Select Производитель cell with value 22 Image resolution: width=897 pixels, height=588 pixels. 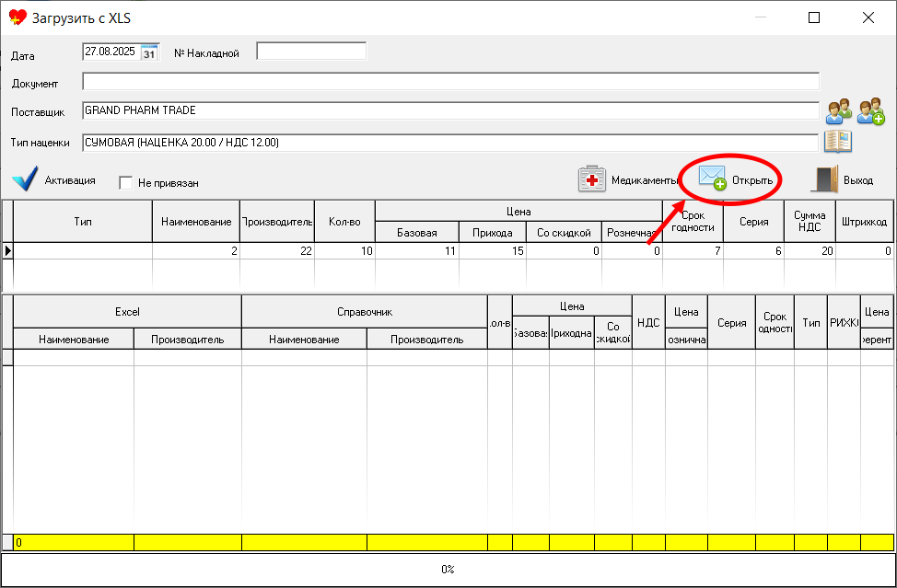tap(277, 251)
